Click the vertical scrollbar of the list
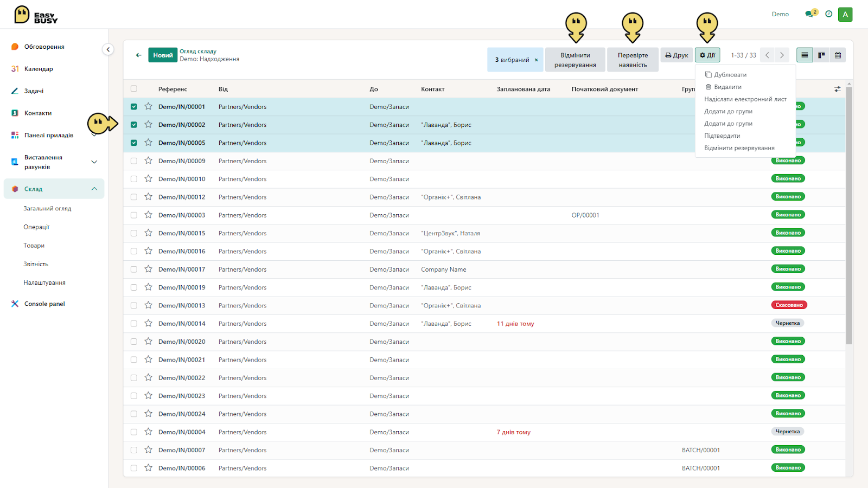This screenshot has width=868, height=488. point(849,215)
